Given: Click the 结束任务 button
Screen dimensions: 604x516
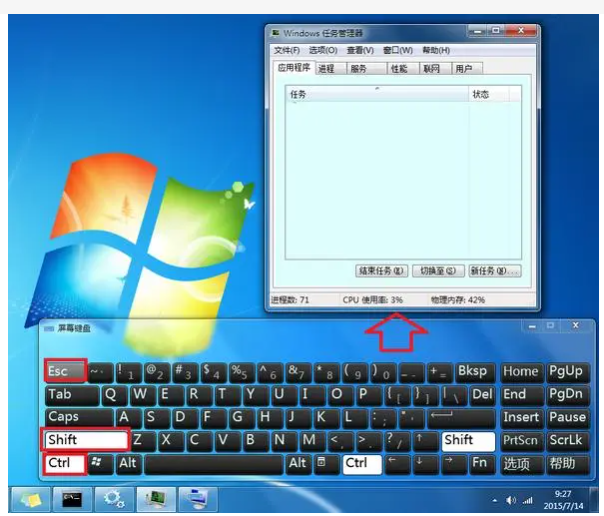Looking at the screenshot, I should click(381, 271).
